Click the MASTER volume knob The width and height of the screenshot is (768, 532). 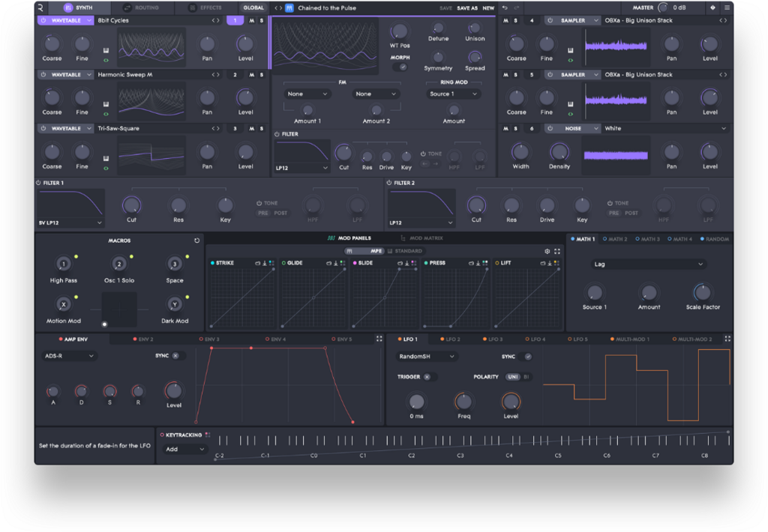[x=663, y=7]
